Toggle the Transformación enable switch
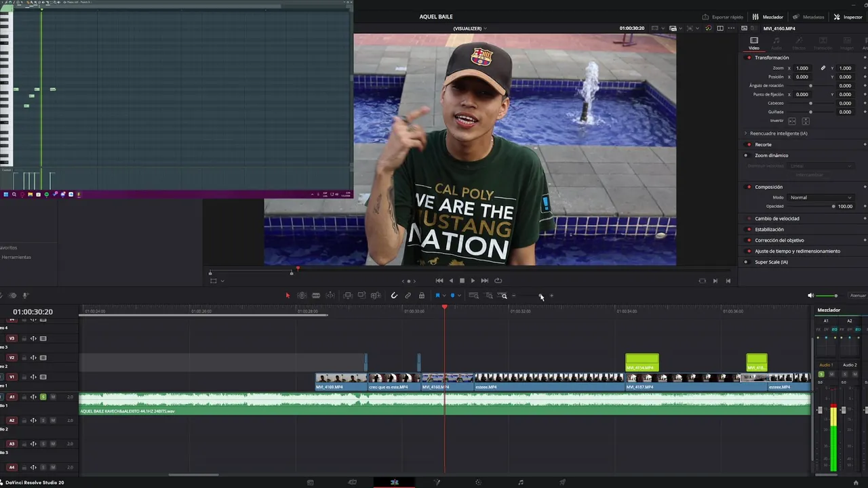Viewport: 868px width, 488px height. pos(749,58)
